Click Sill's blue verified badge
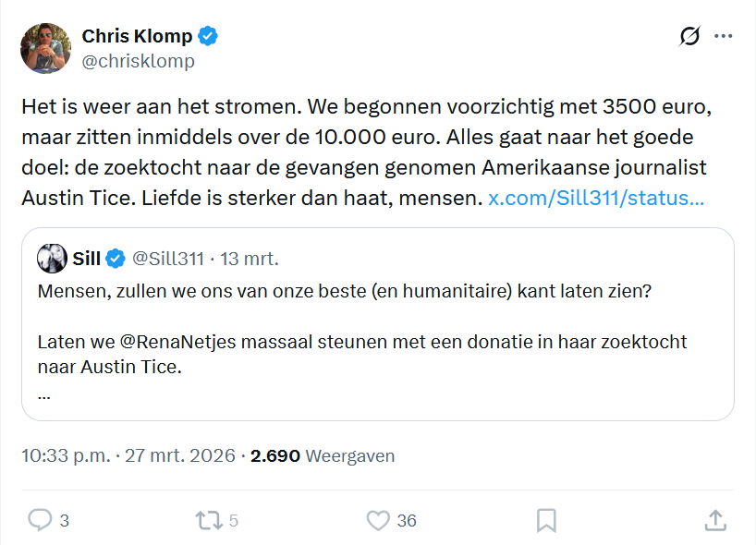This screenshot has width=756, height=545. point(116,259)
